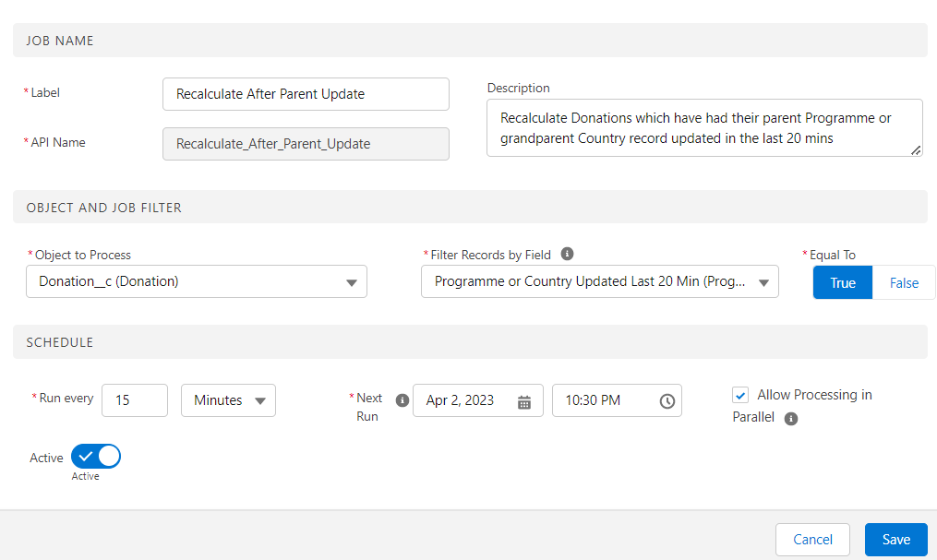Open the calendar picker for Next Run date

coord(523,400)
